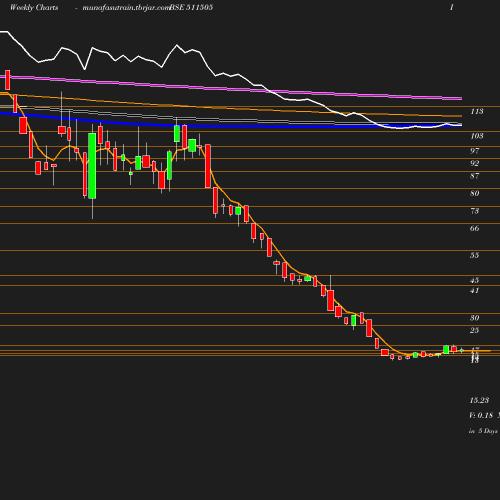This screenshot has width=500, height=500.
Task: Click the 92 price axis label
Action: [x=475, y=163]
